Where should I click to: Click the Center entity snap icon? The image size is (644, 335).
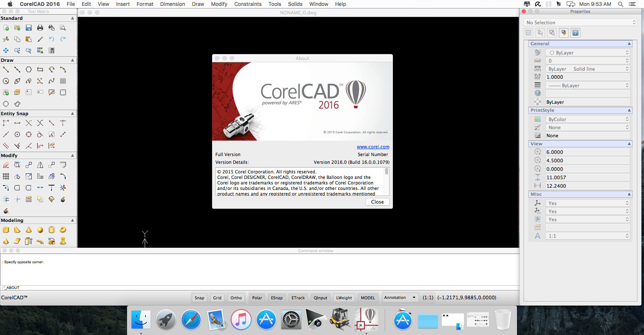tap(17, 134)
